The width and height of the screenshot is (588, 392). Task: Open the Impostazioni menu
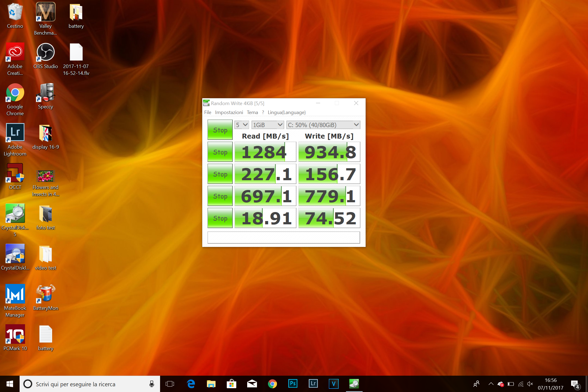(229, 112)
